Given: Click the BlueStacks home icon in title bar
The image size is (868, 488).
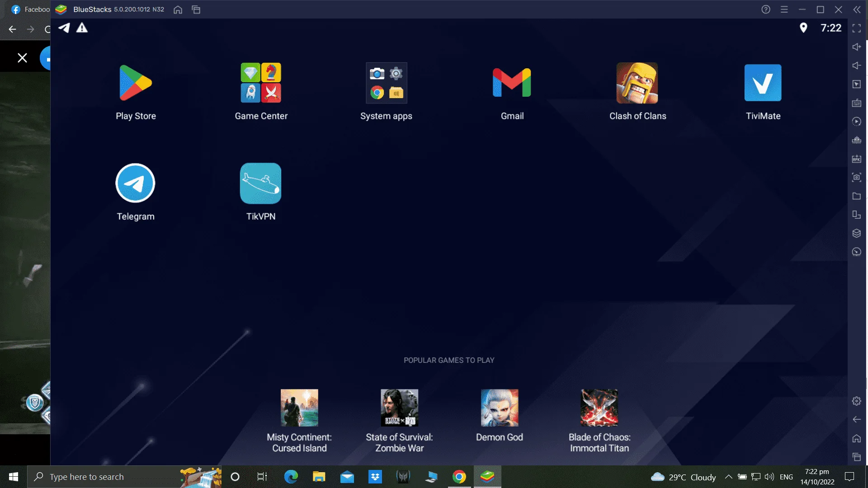Looking at the screenshot, I should [x=178, y=9].
